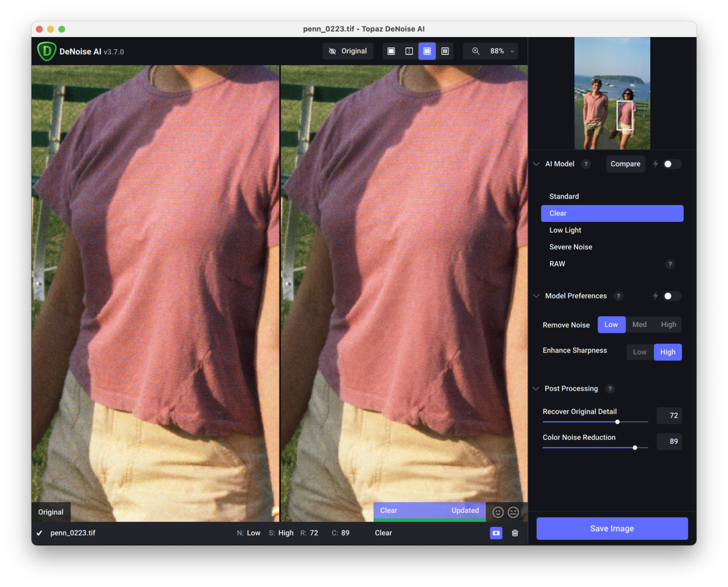
Task: Collapse the AI Model section
Action: pyautogui.click(x=537, y=164)
